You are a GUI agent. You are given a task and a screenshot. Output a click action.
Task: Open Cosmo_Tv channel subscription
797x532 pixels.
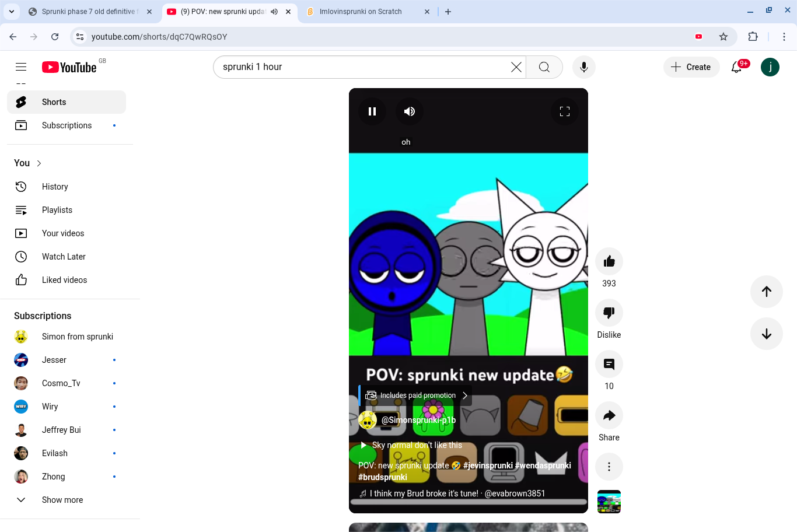point(67,383)
